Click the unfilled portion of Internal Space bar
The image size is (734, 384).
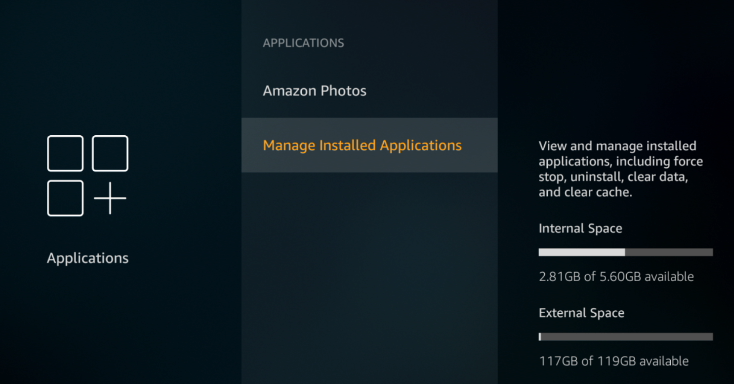point(669,252)
